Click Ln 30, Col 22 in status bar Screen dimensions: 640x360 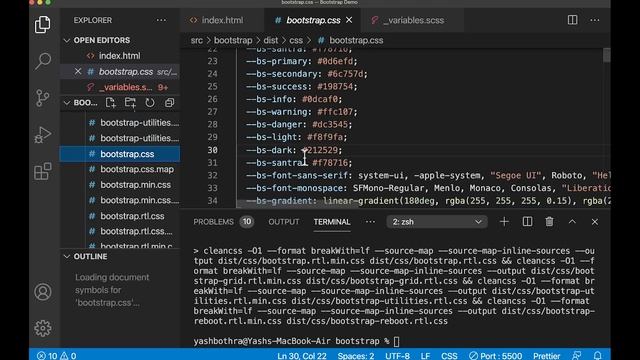(x=302, y=356)
